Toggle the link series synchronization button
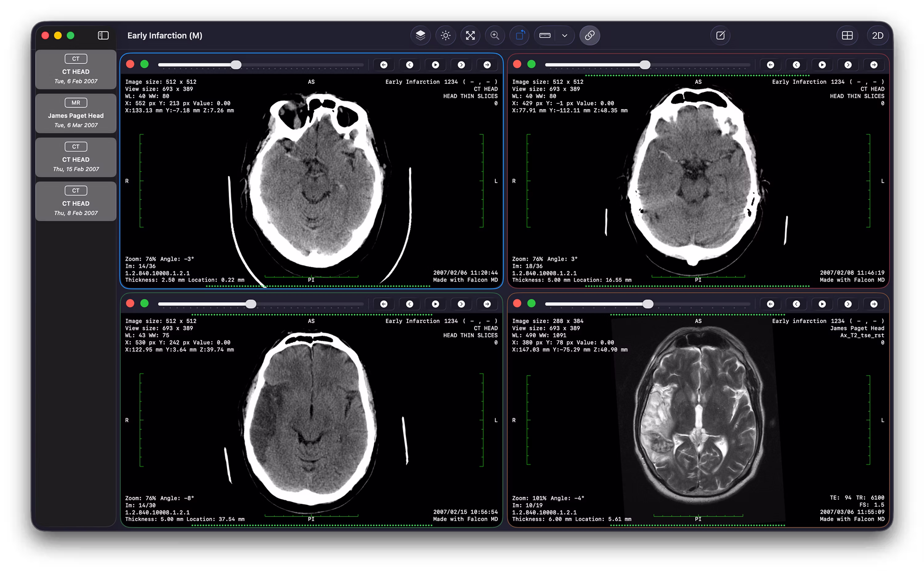 590,36
